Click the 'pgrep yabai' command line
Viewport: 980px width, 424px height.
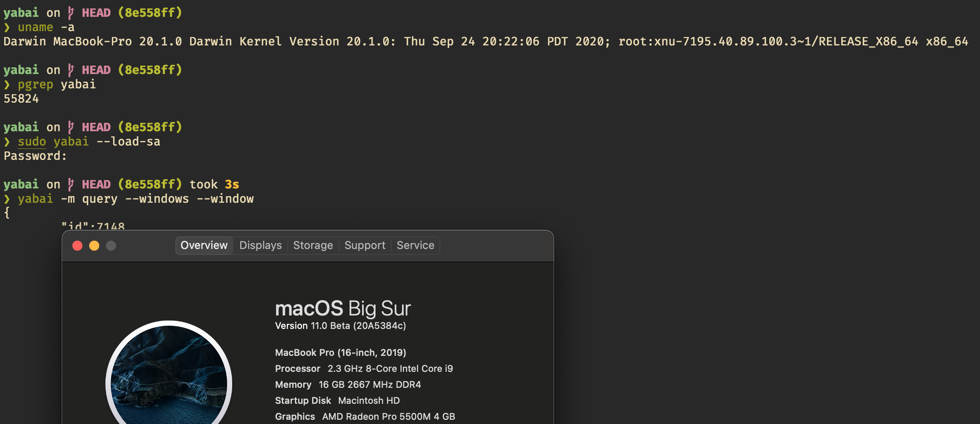57,85
